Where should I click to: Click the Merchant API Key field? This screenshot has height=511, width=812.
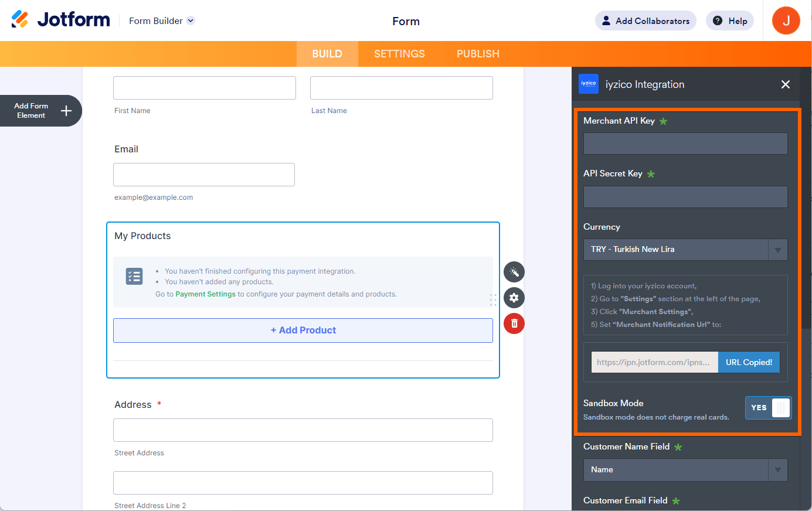(685, 144)
